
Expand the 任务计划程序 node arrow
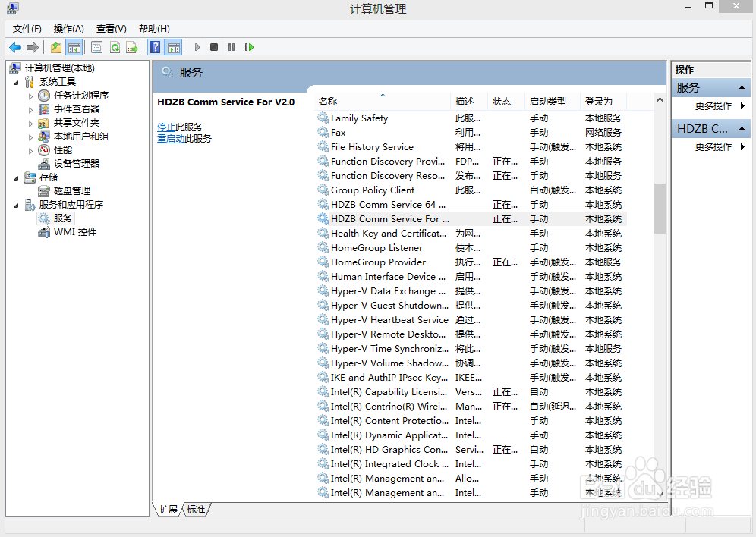coord(30,96)
